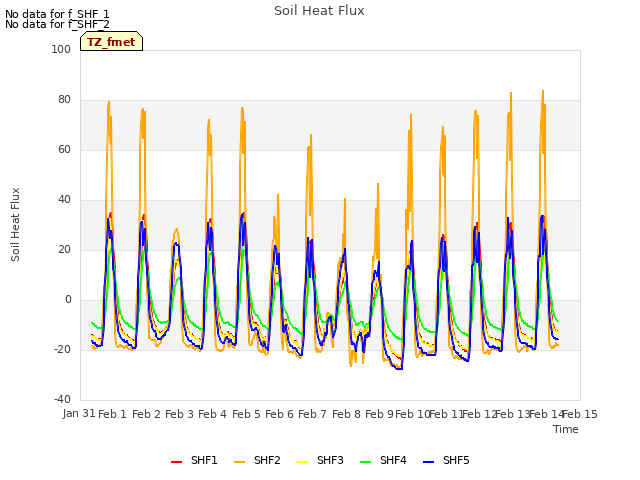Image resolution: width=640 pixels, height=480 pixels.
Task: Toggle SHF2 series in the legend
Action: [257, 460]
